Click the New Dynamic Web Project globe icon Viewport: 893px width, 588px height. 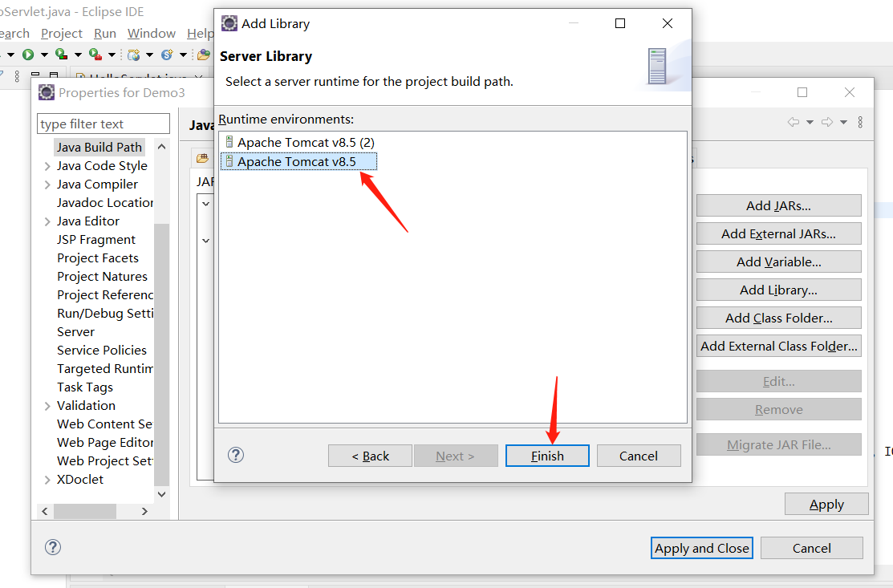(134, 55)
